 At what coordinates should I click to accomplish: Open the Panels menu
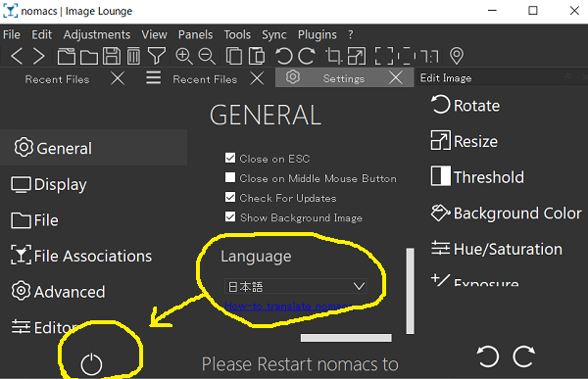coord(195,35)
